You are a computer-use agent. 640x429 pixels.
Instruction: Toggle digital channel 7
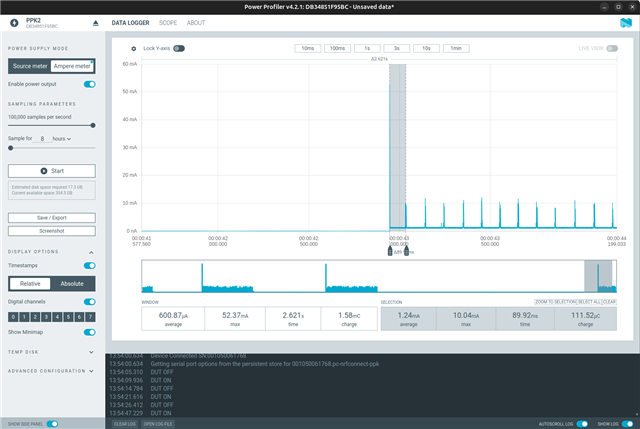(90, 317)
